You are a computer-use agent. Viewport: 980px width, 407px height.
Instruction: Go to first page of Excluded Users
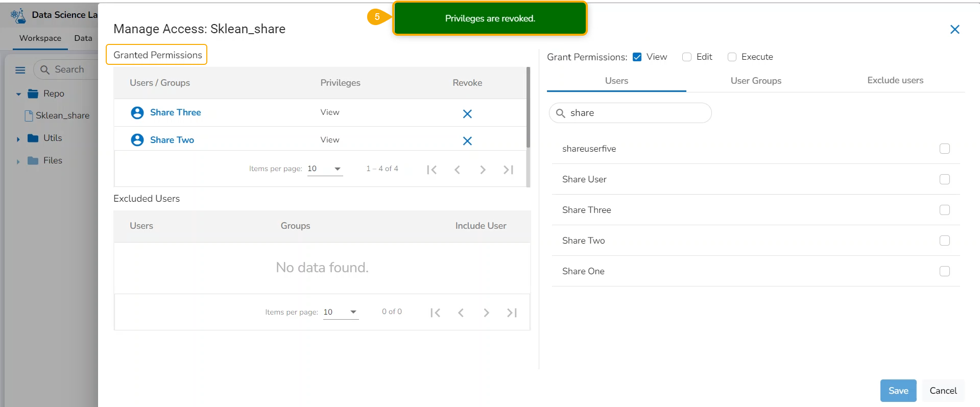click(435, 313)
